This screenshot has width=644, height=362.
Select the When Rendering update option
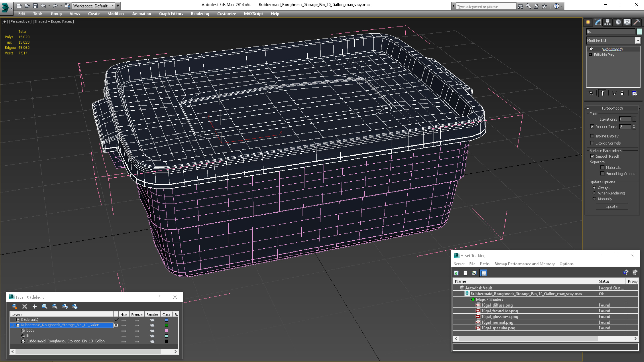tap(595, 193)
